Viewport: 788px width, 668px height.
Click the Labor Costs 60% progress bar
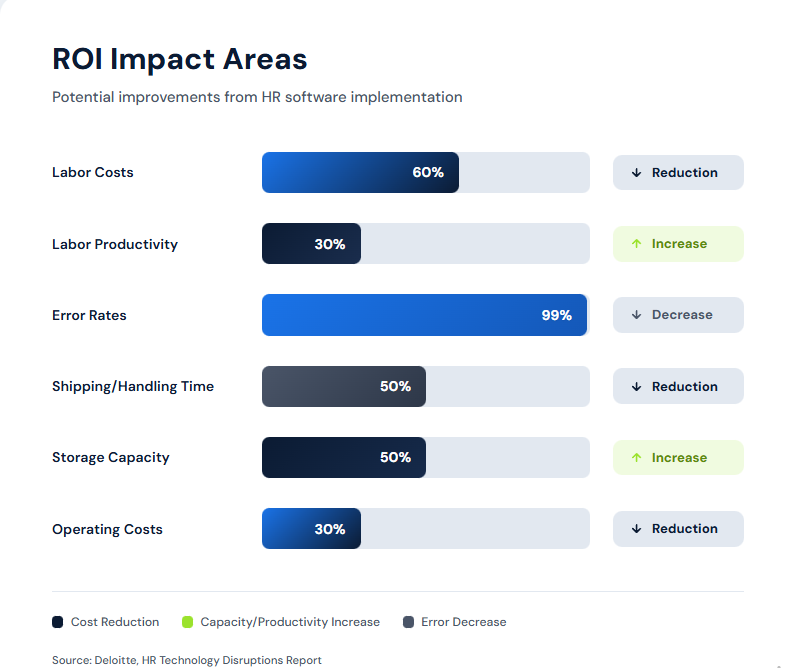coord(360,173)
